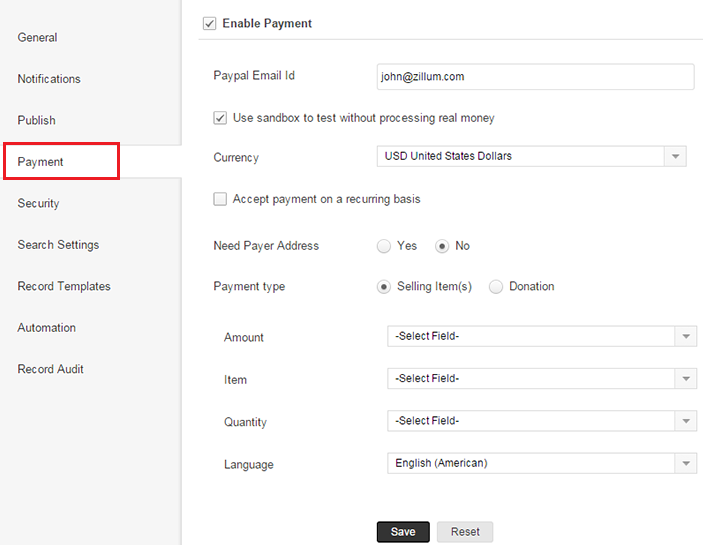Screen dimensions: 703x545
Task: Navigate to the Automation section
Action: point(47,328)
